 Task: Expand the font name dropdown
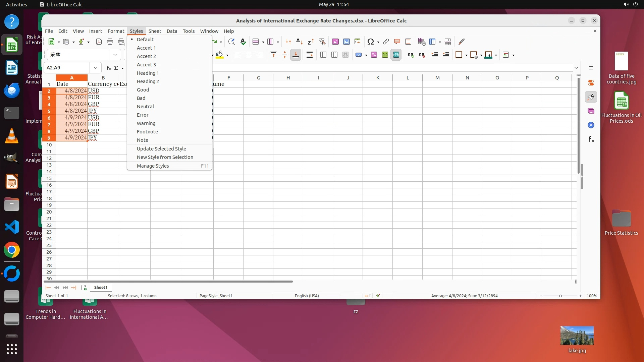click(115, 55)
